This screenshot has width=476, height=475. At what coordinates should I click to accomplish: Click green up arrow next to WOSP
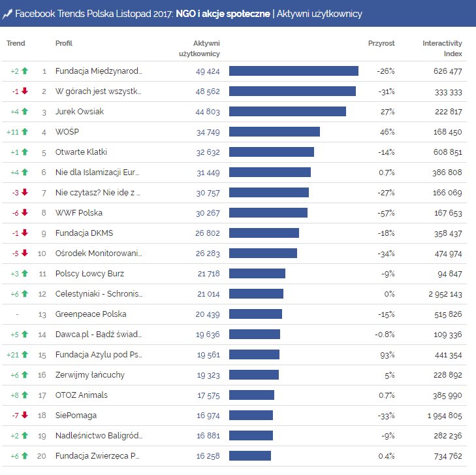(25, 132)
